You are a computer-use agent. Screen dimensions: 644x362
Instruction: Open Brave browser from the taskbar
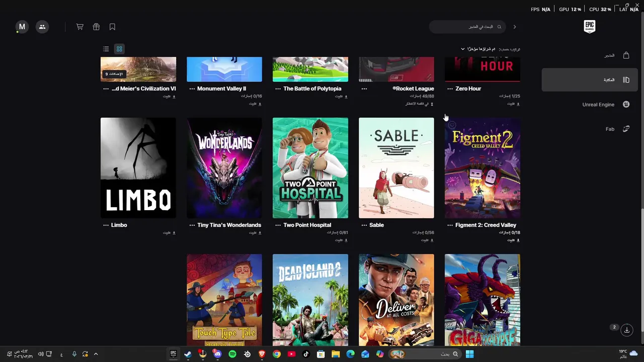point(262,354)
